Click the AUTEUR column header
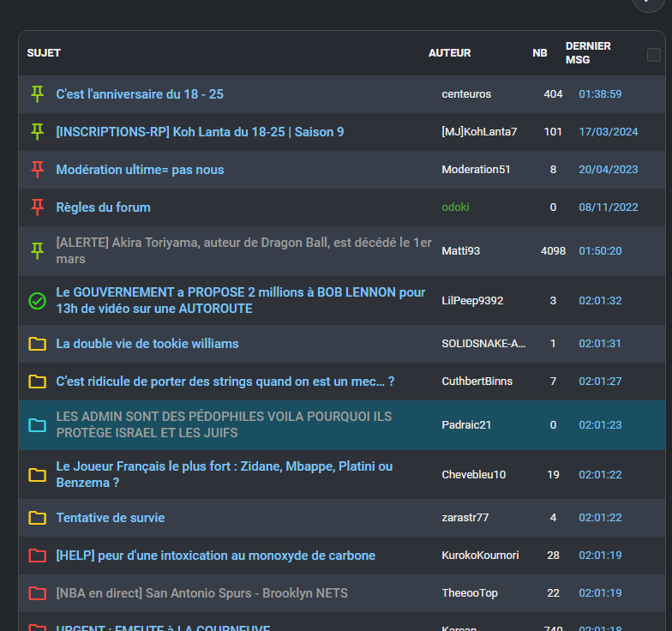 pos(449,53)
